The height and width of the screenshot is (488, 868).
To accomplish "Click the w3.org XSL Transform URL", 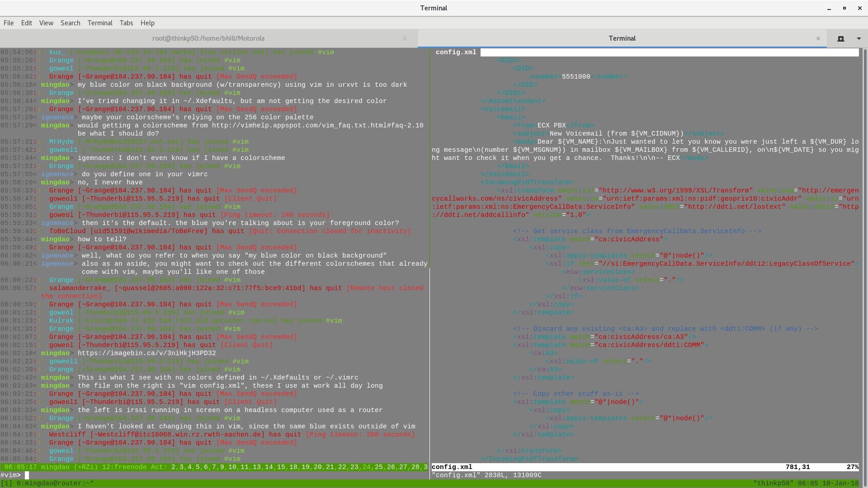I will click(675, 191).
